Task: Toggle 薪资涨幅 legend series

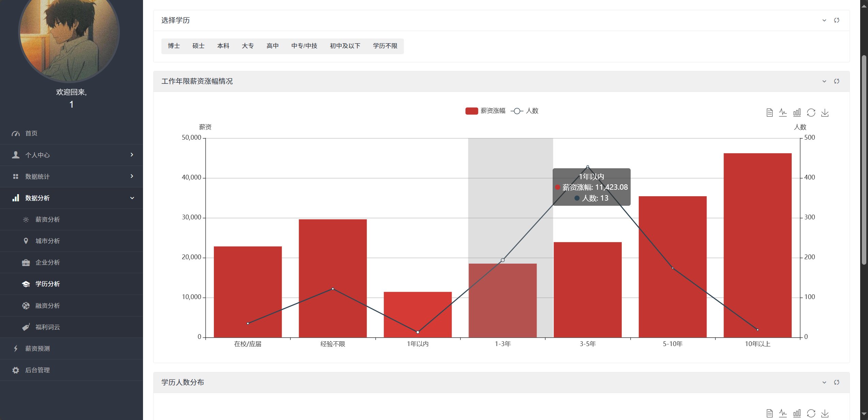Action: click(485, 111)
